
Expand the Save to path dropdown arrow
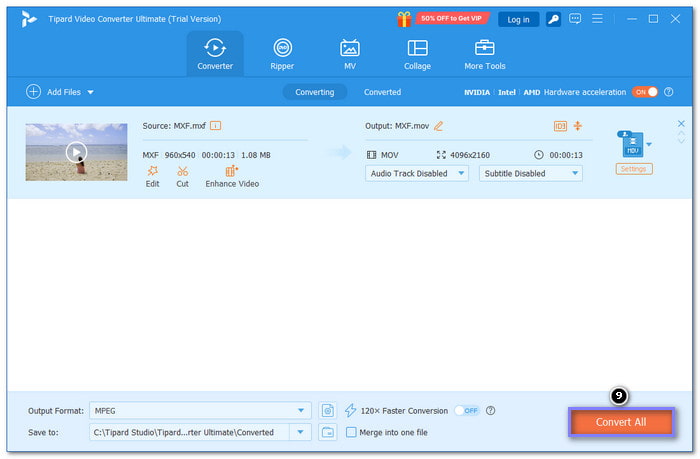coord(300,432)
